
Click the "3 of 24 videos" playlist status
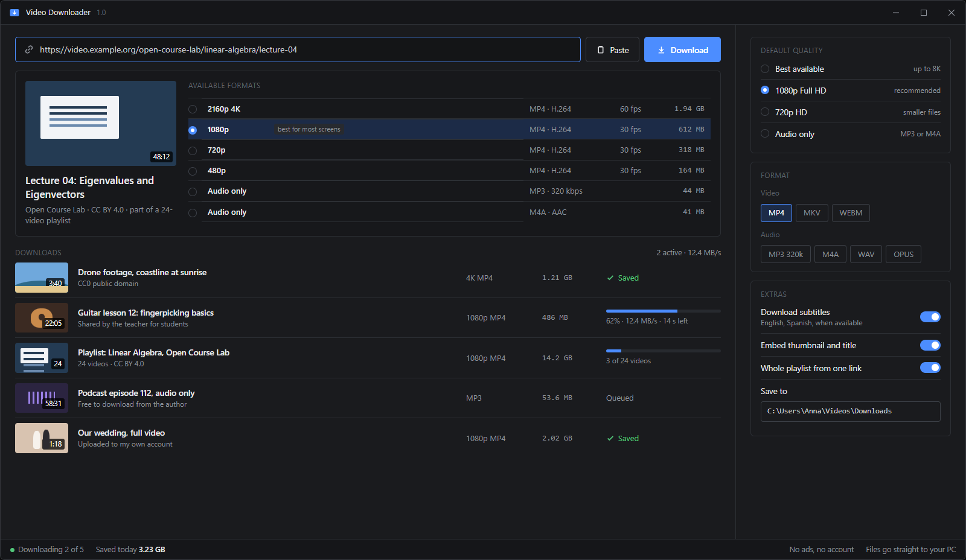point(629,361)
